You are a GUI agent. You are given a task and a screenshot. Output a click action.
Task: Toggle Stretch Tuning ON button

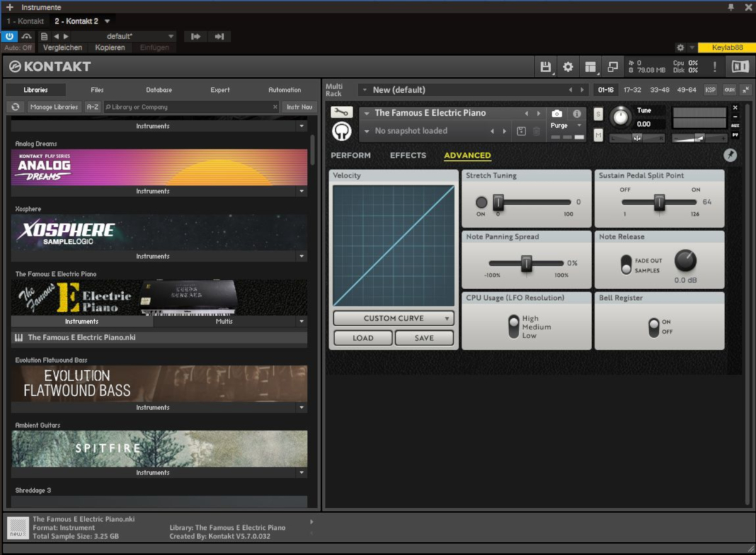[x=481, y=202]
